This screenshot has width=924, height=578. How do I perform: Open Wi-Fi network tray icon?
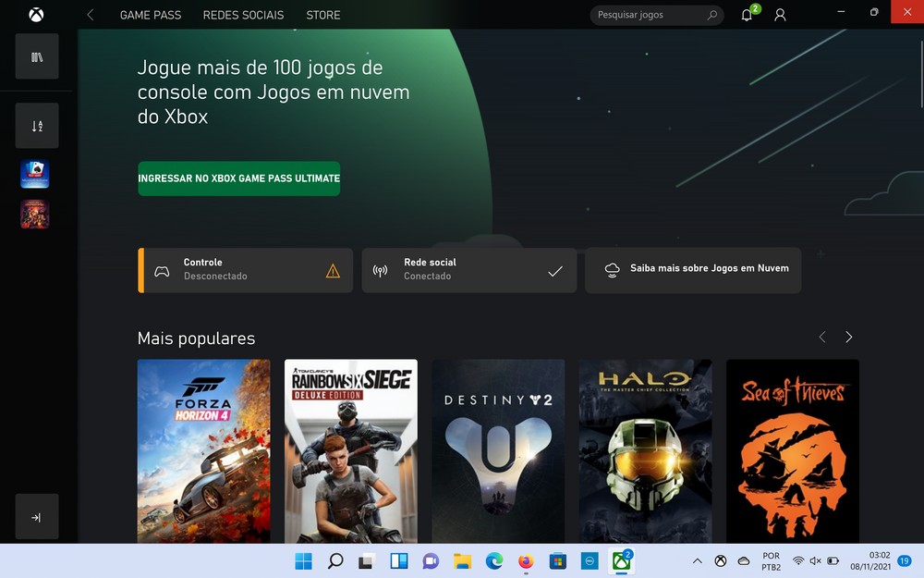click(798, 561)
